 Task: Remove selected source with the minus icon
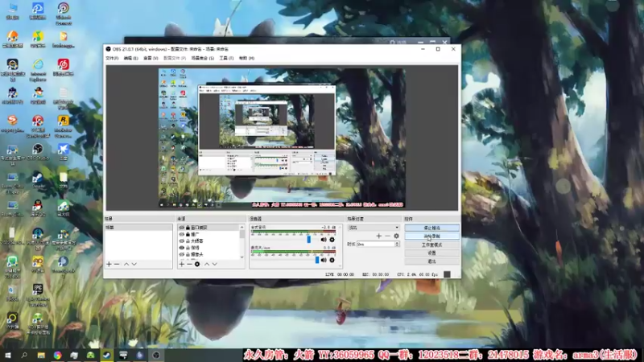[189, 264]
